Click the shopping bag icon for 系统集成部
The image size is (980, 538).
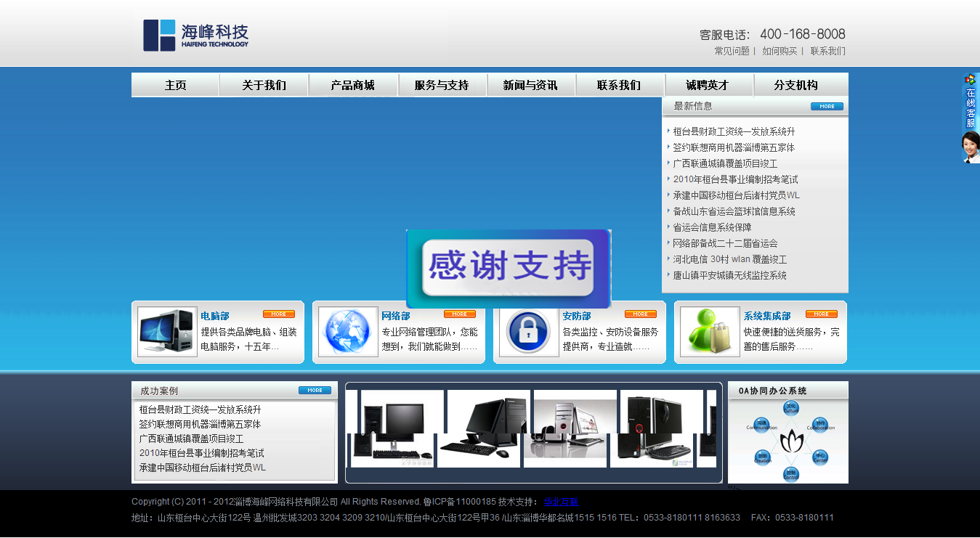[x=710, y=332]
